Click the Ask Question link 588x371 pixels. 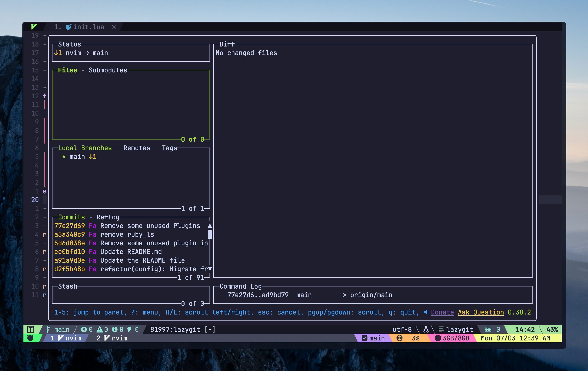(x=481, y=312)
